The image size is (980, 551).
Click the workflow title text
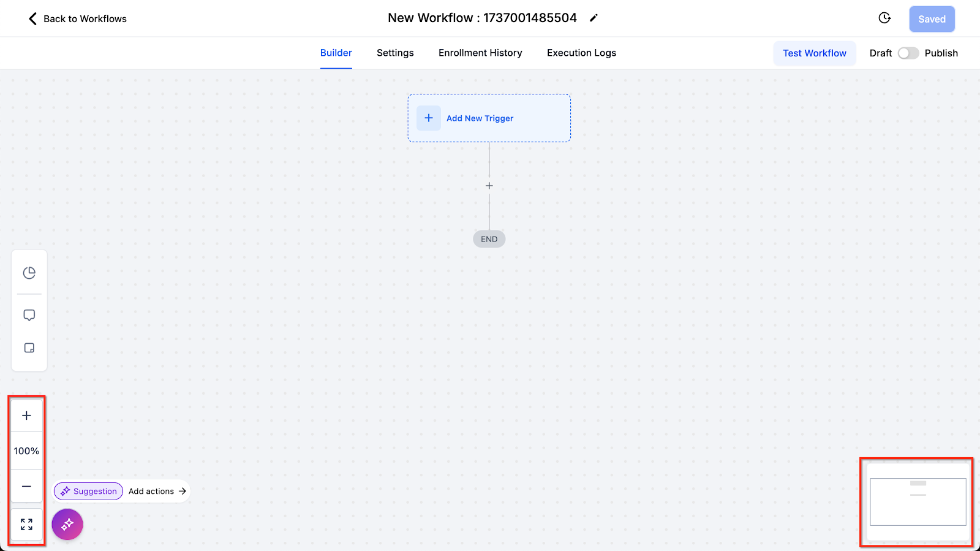482,18
